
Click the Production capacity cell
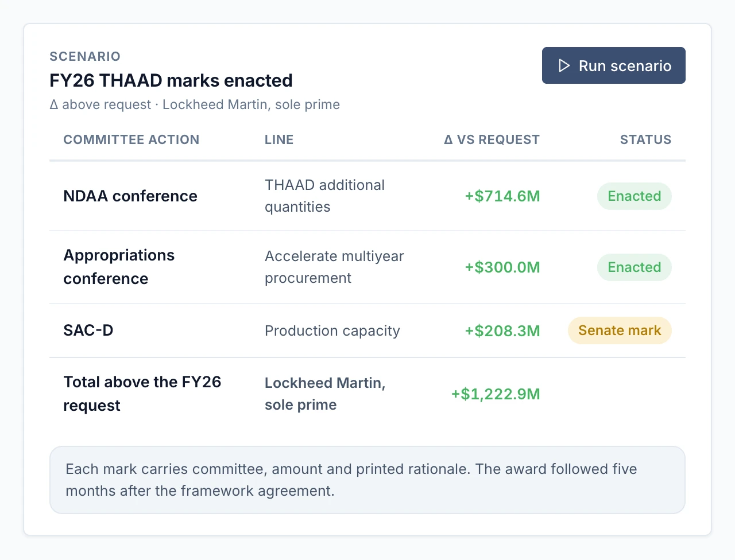click(x=332, y=331)
